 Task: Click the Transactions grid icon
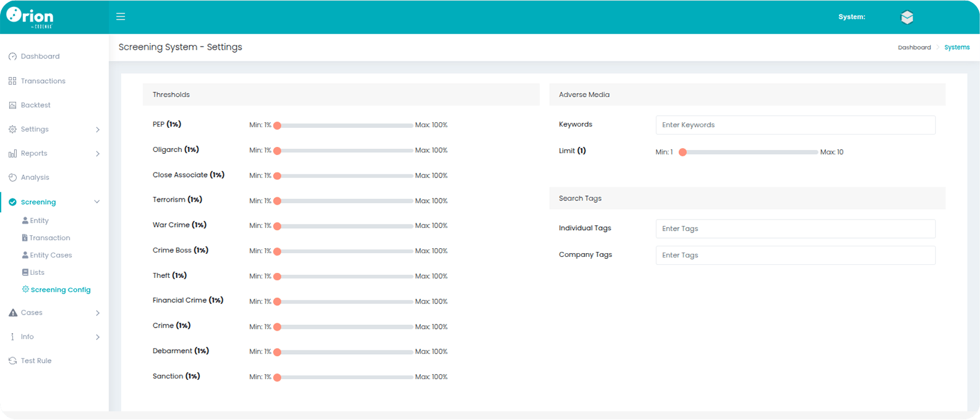click(12, 81)
